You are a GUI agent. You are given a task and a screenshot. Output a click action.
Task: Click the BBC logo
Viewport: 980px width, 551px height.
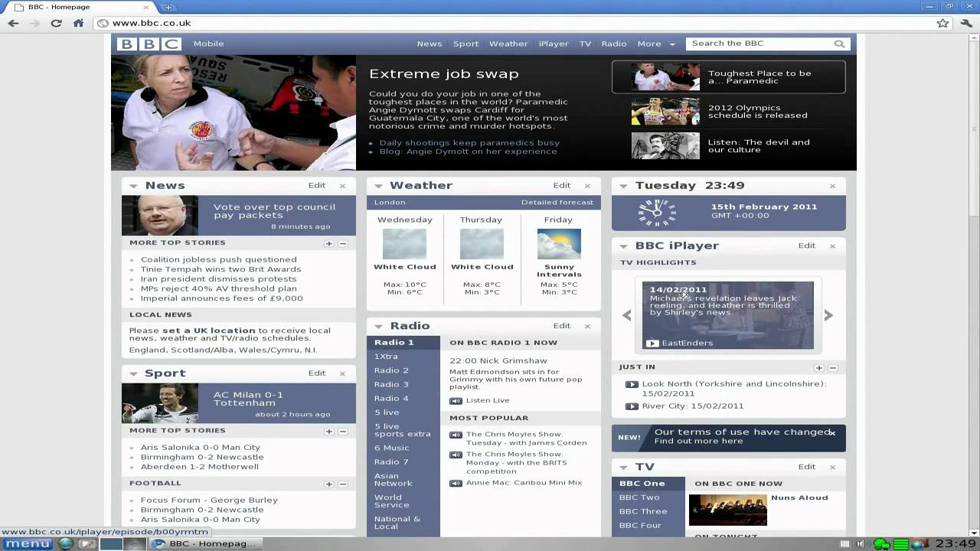pyautogui.click(x=149, y=44)
